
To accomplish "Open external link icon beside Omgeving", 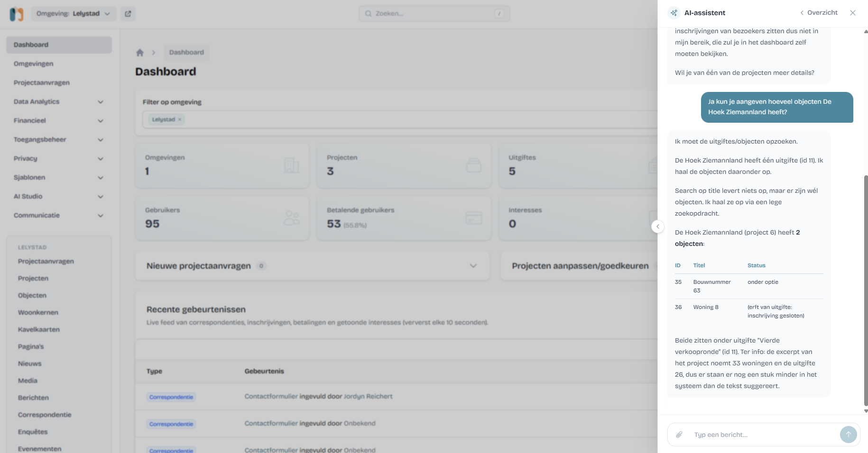I will [x=128, y=14].
